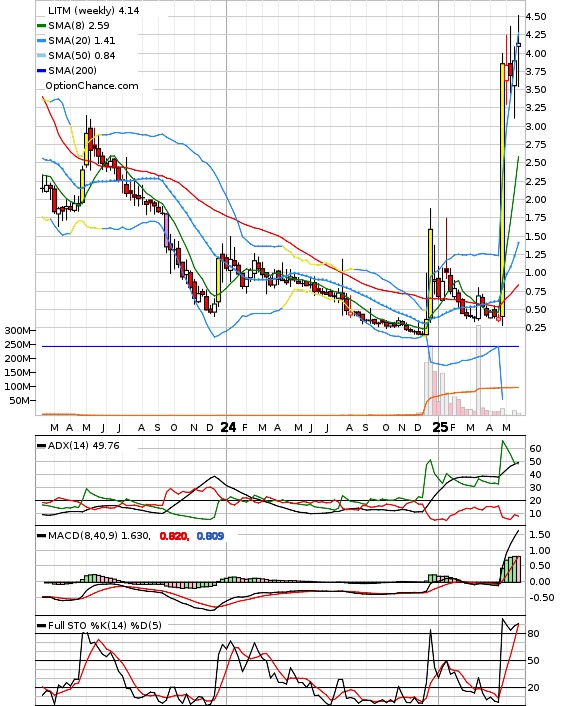Click the Full STO %K(14) %D(5) label
This screenshot has width=566, height=706.
(105, 625)
